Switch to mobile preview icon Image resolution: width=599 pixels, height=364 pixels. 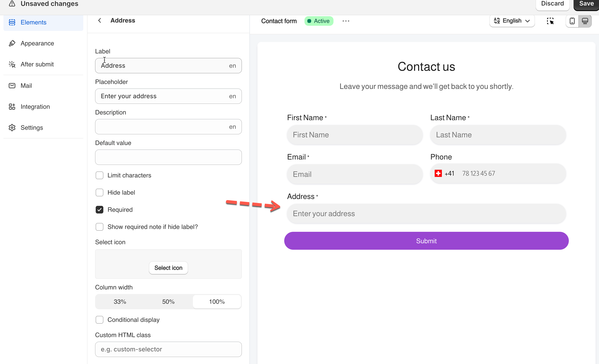(572, 21)
